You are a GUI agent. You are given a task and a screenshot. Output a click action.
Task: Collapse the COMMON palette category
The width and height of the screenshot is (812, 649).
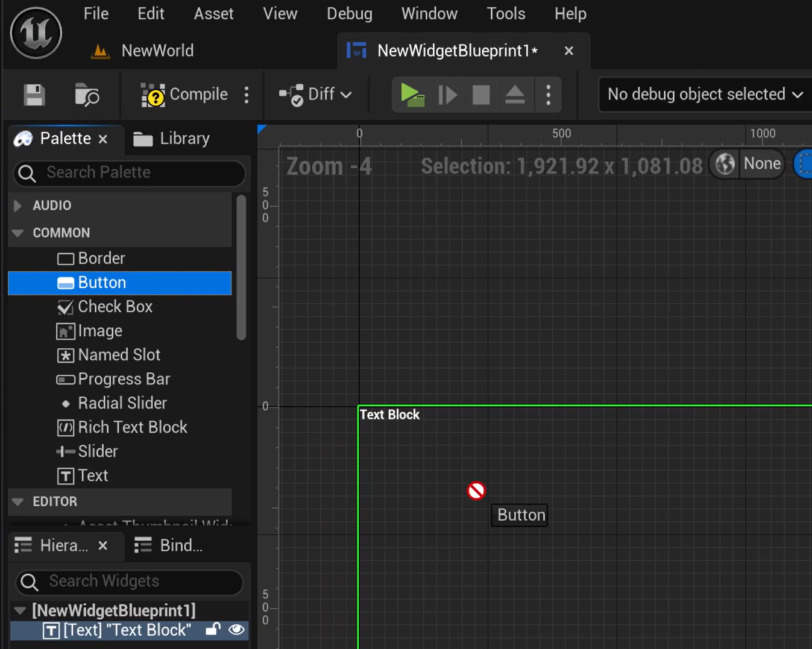(x=18, y=233)
